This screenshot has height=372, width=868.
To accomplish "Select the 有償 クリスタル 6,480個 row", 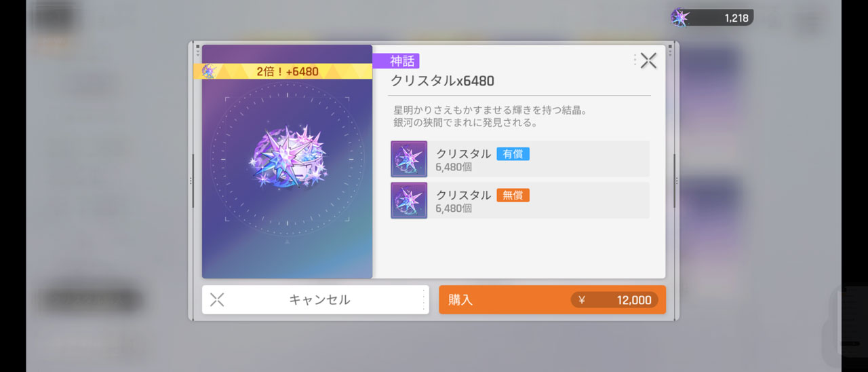I will coord(520,159).
